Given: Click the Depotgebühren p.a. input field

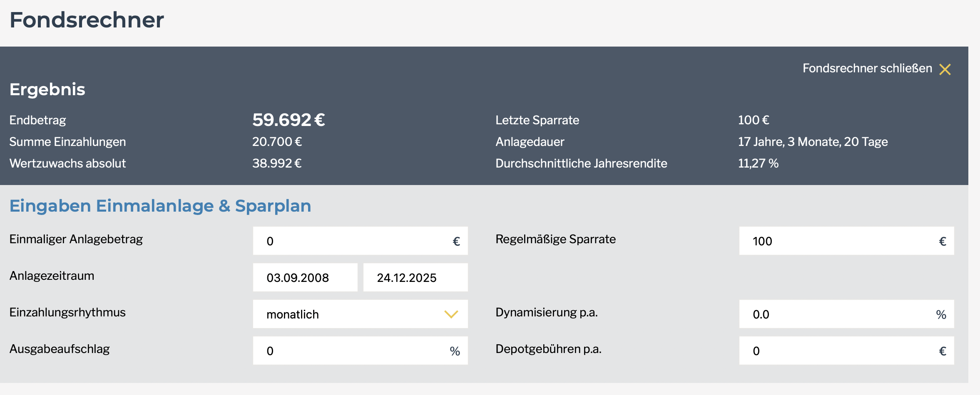Looking at the screenshot, I should click(837, 351).
